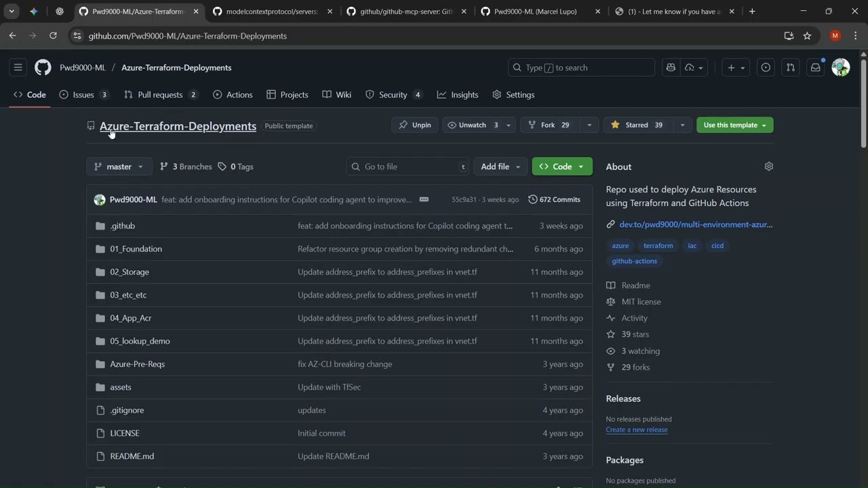
Task: View the 3 Branches link
Action: (x=186, y=166)
